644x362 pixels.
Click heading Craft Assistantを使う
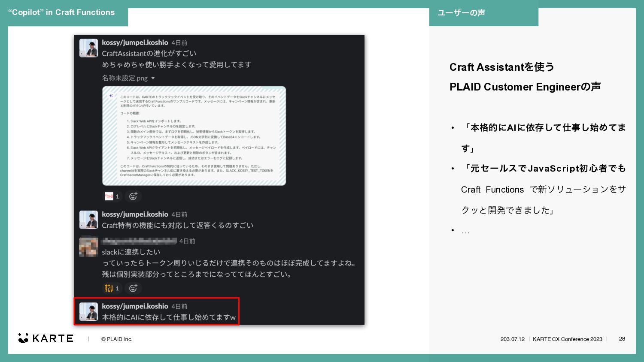[x=502, y=67]
